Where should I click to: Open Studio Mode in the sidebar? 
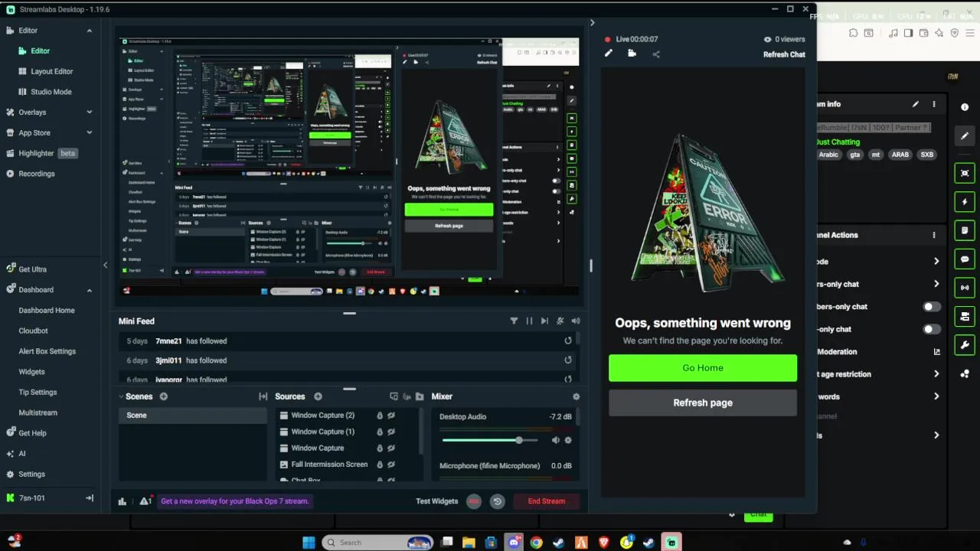click(51, 92)
